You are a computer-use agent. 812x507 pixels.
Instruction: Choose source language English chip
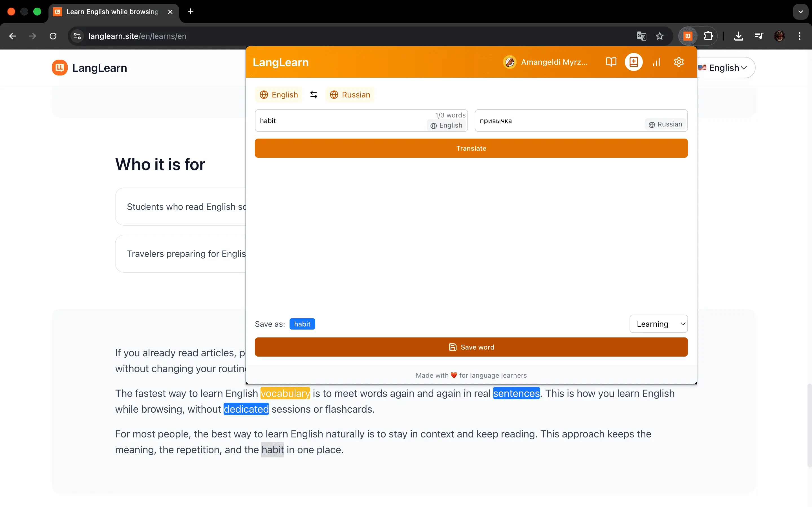pos(279,95)
